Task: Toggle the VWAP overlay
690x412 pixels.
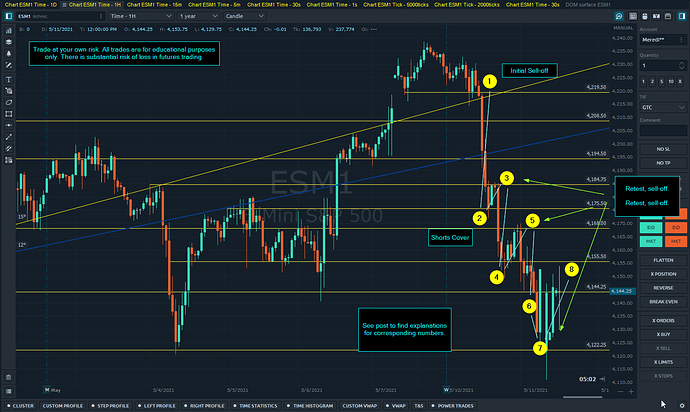Action: (396, 406)
